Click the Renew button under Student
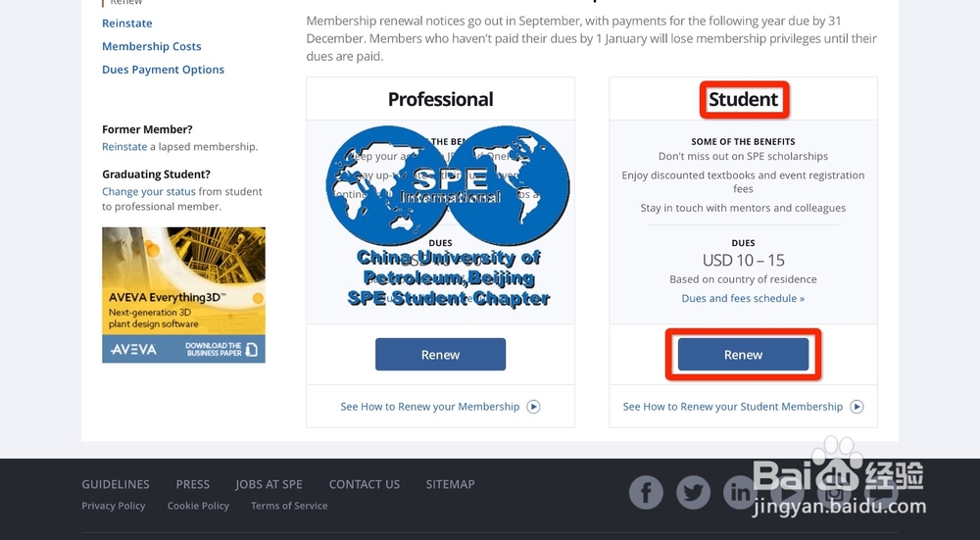 click(x=743, y=355)
